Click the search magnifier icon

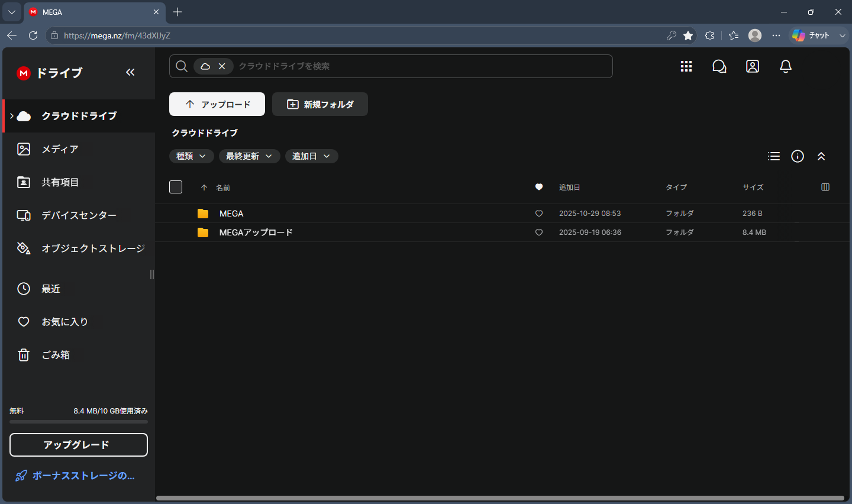click(x=182, y=66)
